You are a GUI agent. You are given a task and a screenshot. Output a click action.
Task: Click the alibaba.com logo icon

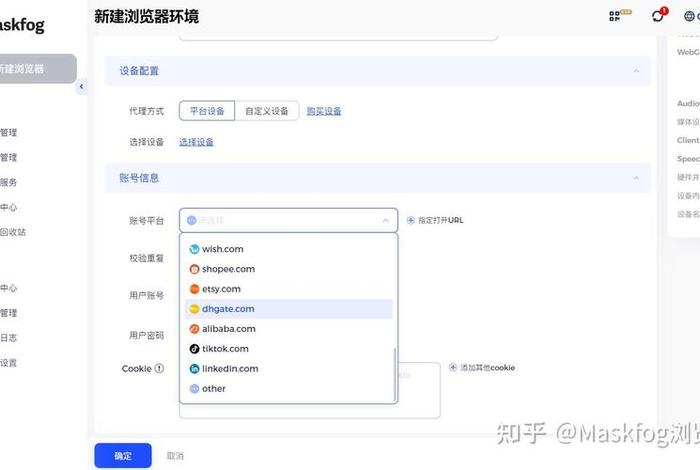tap(194, 329)
